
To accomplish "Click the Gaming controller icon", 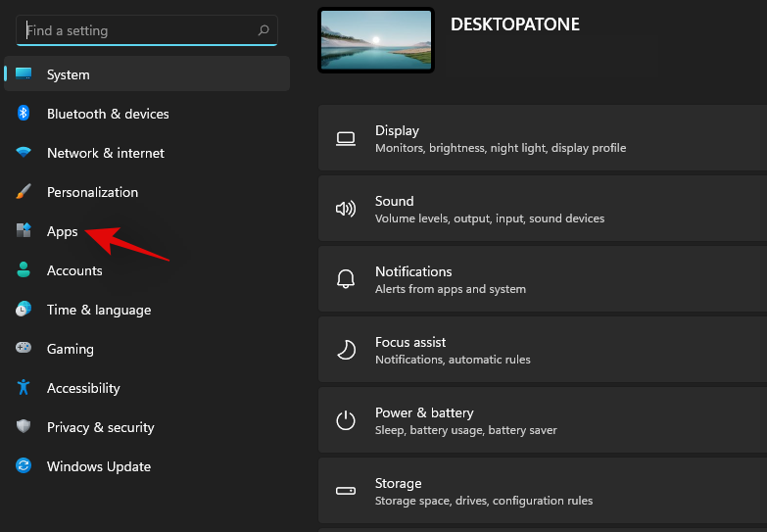I will pyautogui.click(x=24, y=349).
